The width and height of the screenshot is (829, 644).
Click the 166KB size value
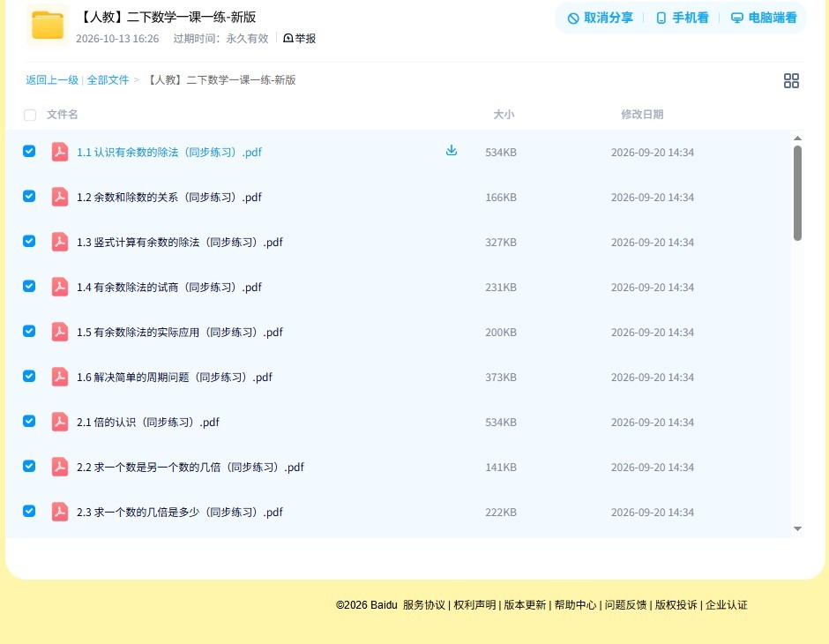(x=501, y=198)
